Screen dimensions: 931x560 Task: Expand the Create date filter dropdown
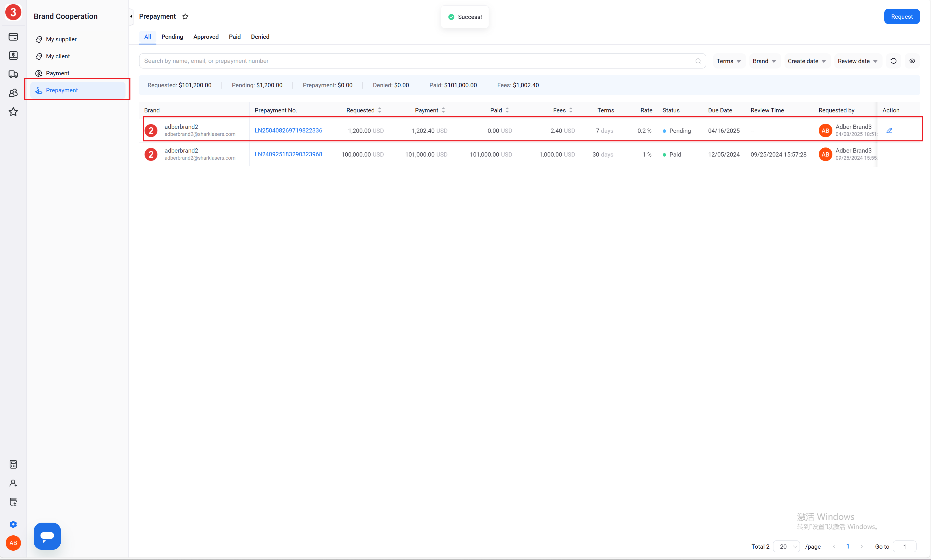807,61
